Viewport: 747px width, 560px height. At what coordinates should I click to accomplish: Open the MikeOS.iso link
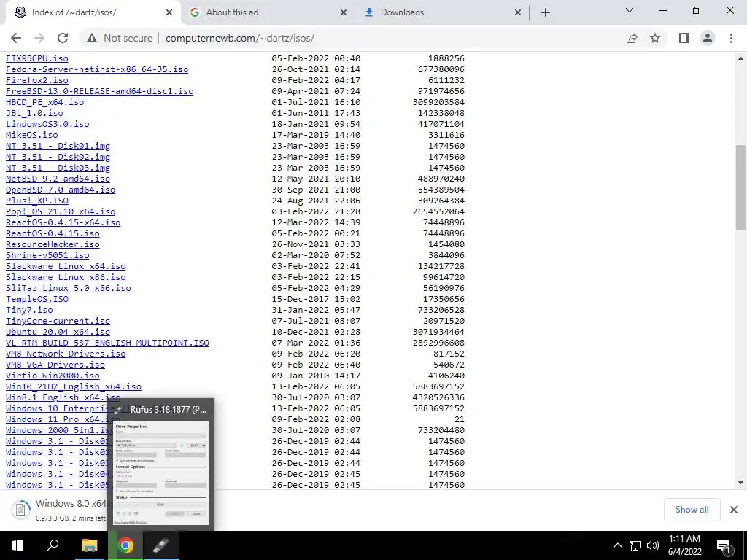[x=32, y=135]
